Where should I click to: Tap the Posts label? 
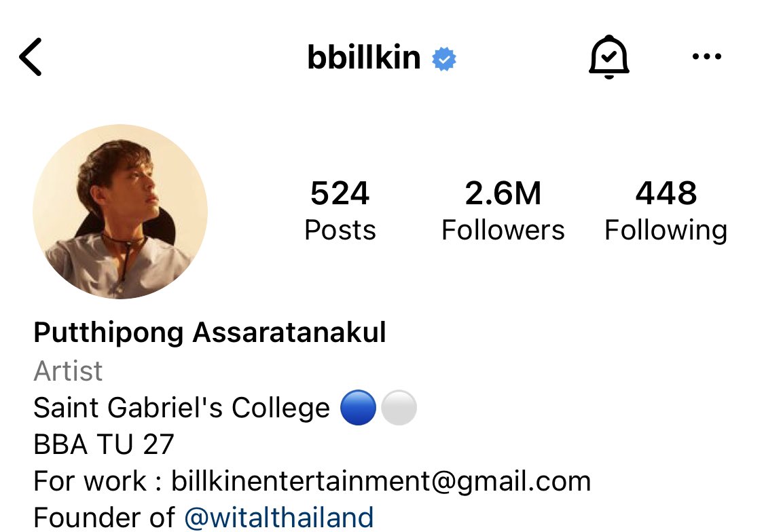coord(340,230)
